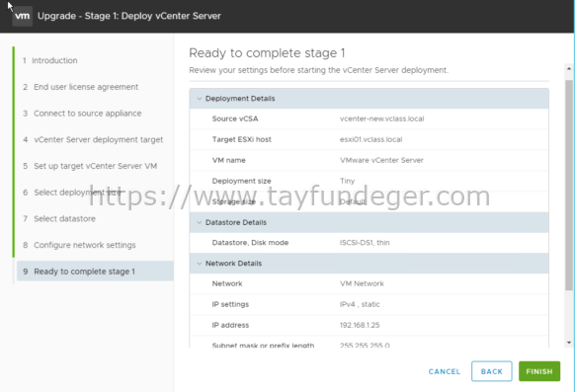Select the VM name value VMware vCenter Server
575x392 pixels.
(381, 160)
